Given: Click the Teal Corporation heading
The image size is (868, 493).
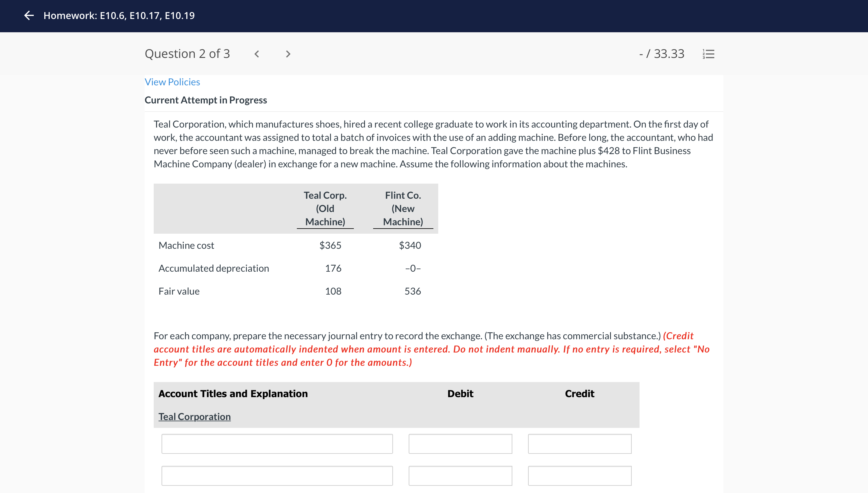Looking at the screenshot, I should point(195,416).
